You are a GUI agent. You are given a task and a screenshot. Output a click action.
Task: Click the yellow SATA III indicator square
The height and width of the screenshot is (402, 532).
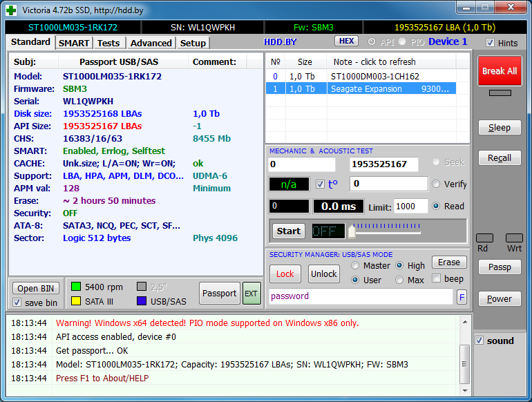click(76, 301)
